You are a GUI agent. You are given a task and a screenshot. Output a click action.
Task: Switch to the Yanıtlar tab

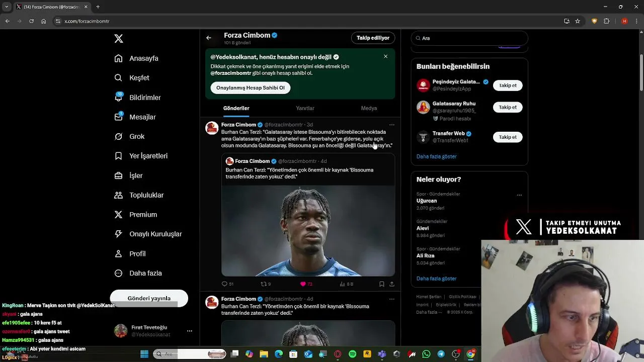coord(305,108)
